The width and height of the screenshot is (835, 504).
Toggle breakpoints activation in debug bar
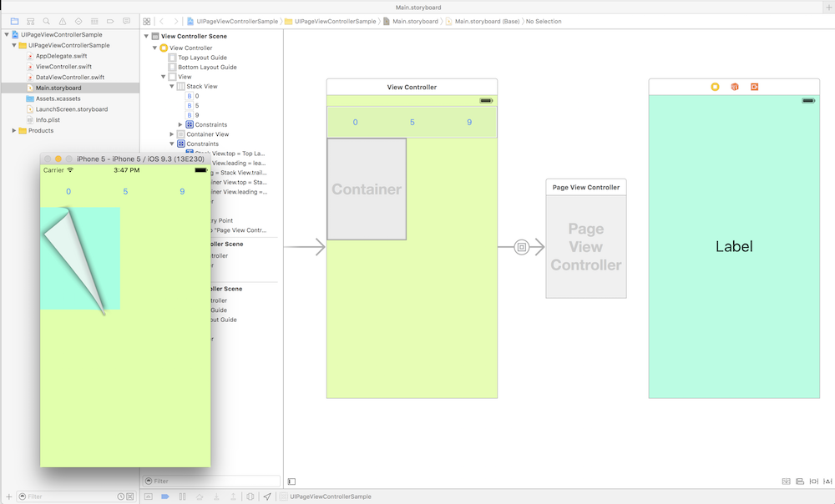(165, 496)
